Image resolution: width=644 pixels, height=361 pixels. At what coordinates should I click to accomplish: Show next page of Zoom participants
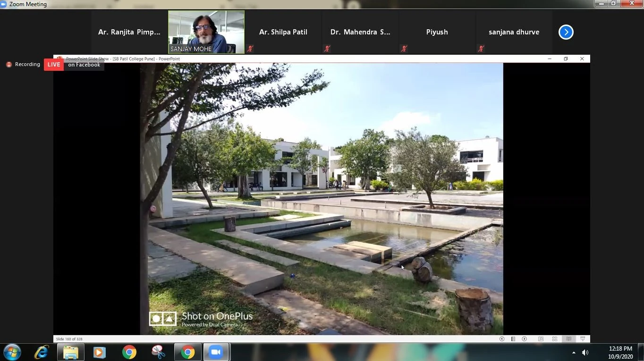tap(566, 32)
